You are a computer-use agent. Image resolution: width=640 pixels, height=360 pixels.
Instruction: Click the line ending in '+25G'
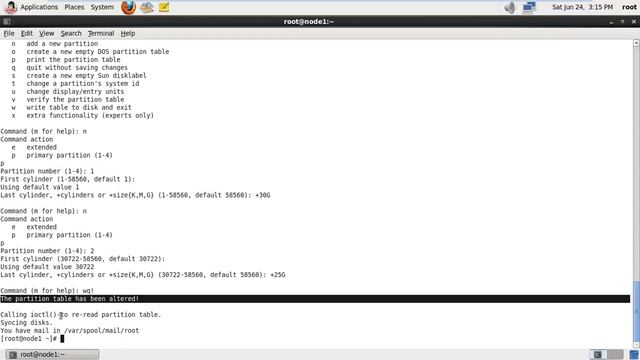(x=143, y=275)
